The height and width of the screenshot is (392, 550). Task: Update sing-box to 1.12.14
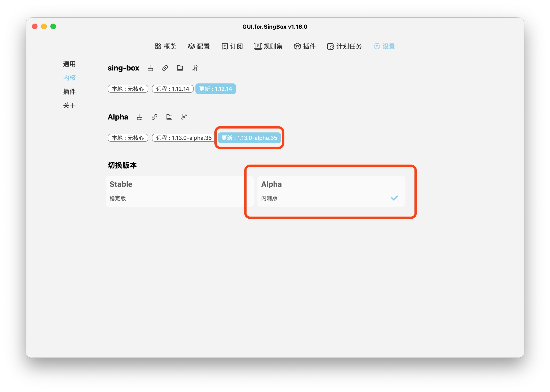pyautogui.click(x=215, y=89)
